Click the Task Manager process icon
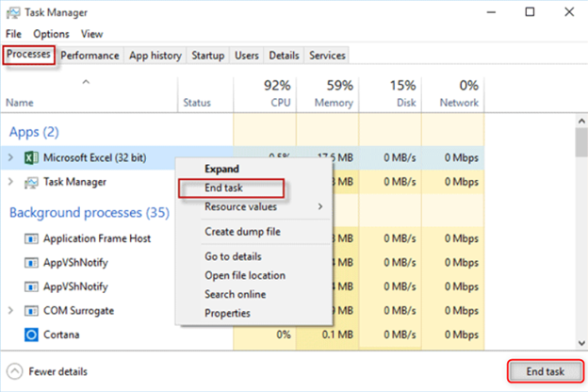This screenshot has width=588, height=392. tap(31, 182)
